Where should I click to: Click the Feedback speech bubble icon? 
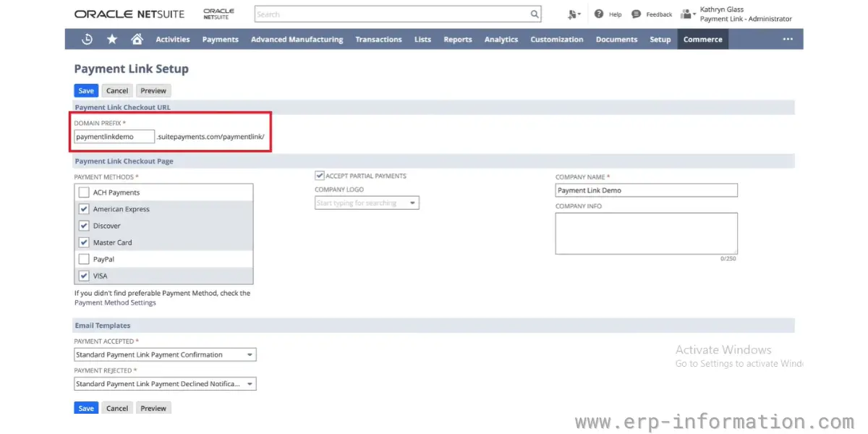point(636,14)
